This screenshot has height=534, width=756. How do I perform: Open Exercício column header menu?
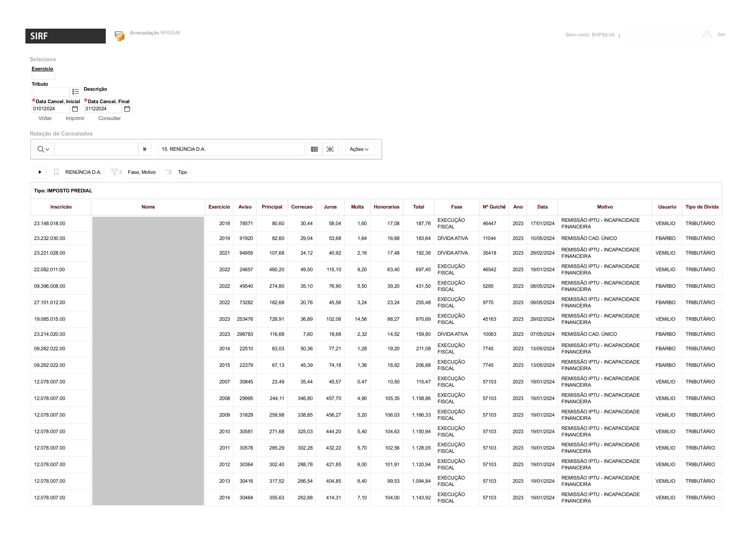(x=219, y=207)
